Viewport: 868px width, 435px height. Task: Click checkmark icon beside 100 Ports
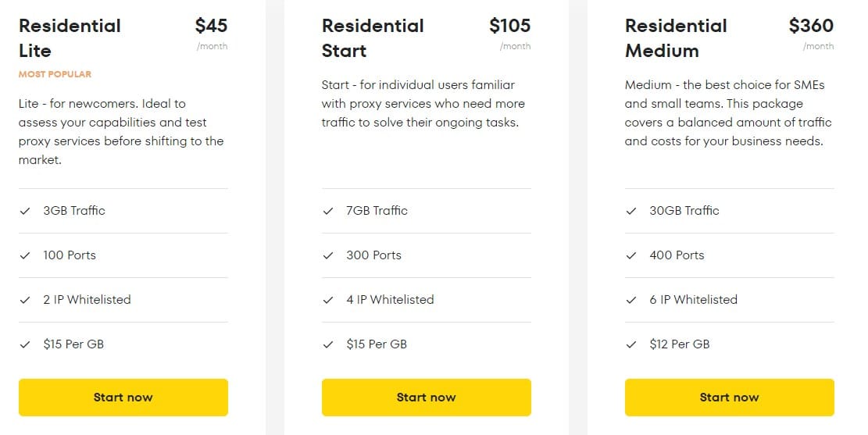(25, 255)
